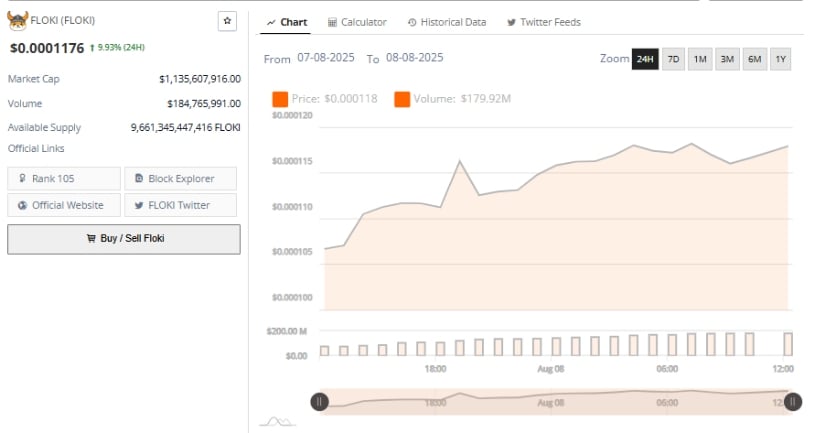Open the Chart tab

287,22
